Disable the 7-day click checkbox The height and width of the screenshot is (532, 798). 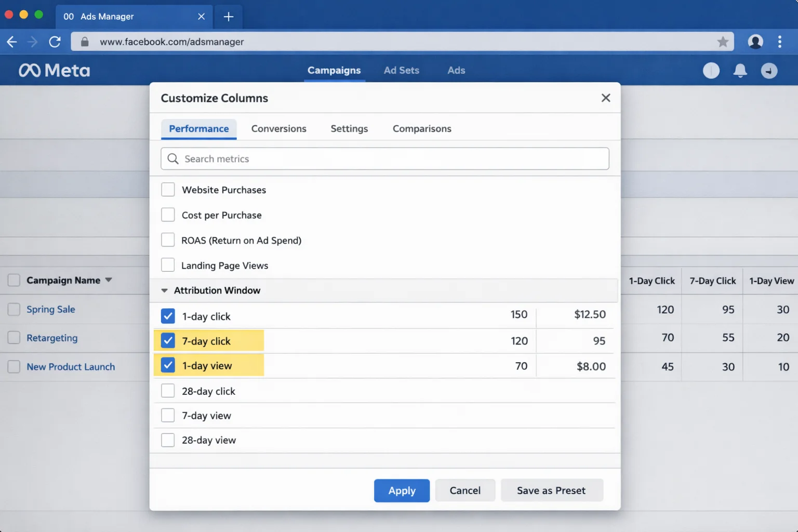[168, 340]
